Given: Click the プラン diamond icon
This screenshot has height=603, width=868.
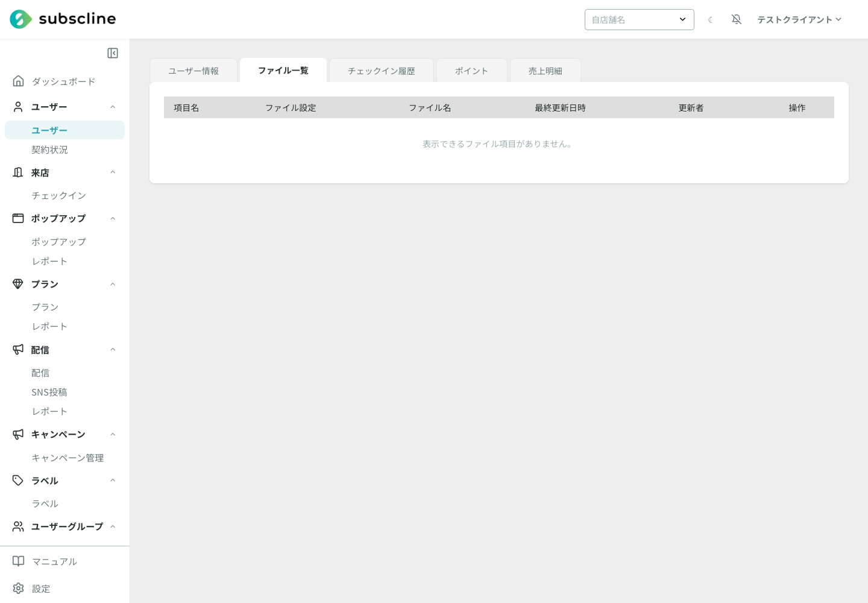Looking at the screenshot, I should point(18,284).
